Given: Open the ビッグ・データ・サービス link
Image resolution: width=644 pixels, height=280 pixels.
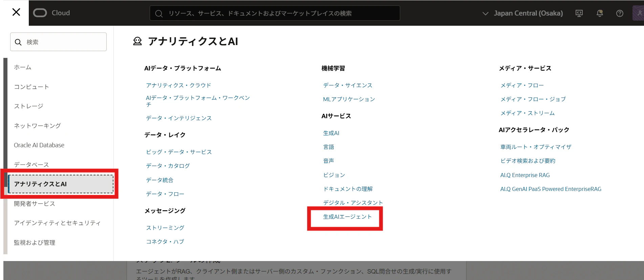Looking at the screenshot, I should pos(179,152).
